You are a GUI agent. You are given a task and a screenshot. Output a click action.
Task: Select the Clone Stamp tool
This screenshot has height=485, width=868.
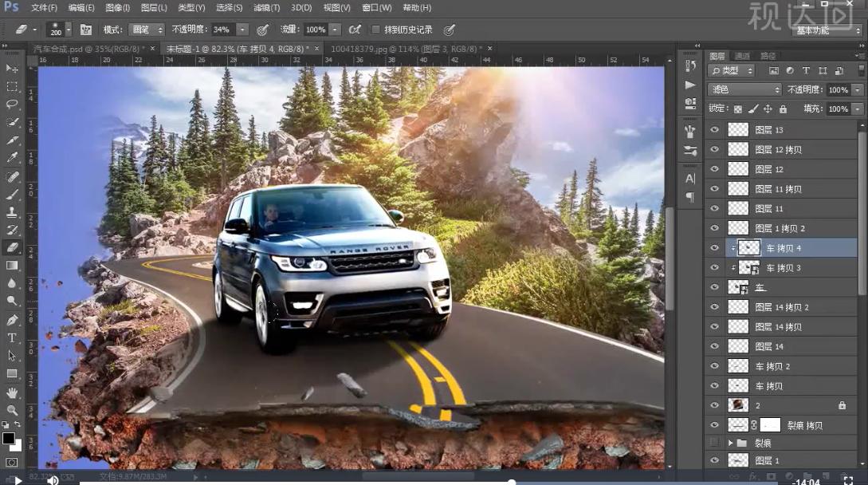(12, 211)
